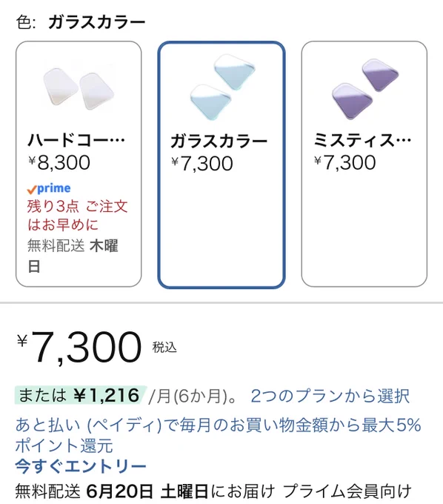
Task: Click the ¥8,300 price in the first card
Action: coord(59,162)
